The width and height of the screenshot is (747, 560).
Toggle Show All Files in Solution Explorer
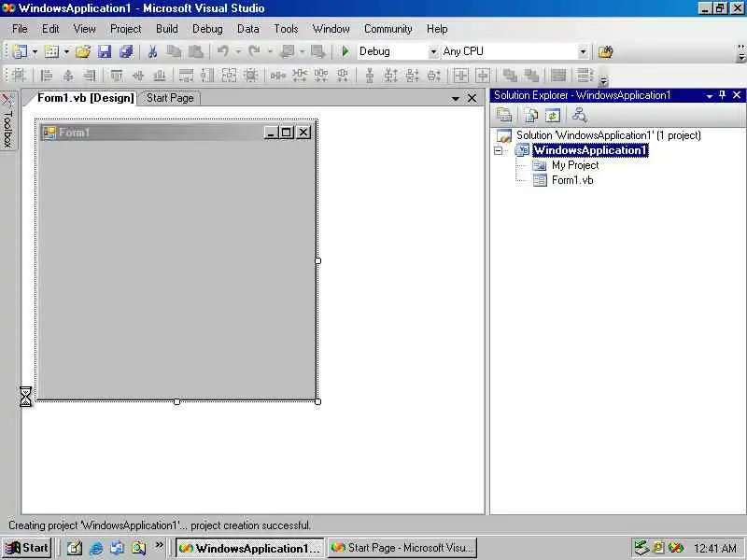(x=530, y=115)
